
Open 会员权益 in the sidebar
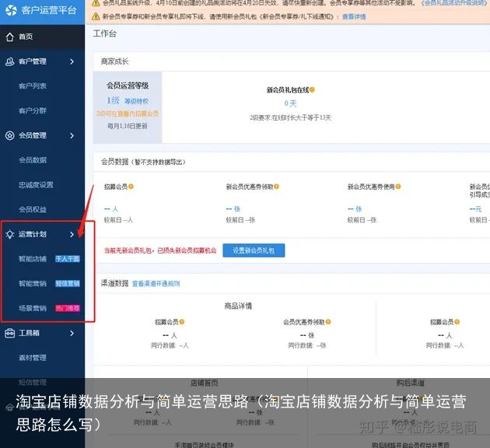[x=33, y=209]
